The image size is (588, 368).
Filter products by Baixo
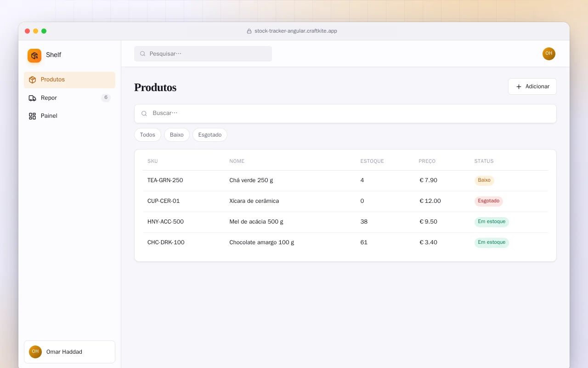[177, 135]
